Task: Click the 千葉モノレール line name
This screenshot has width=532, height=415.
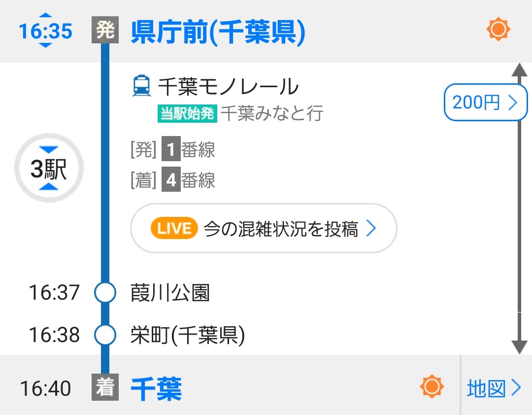Action: (x=229, y=86)
